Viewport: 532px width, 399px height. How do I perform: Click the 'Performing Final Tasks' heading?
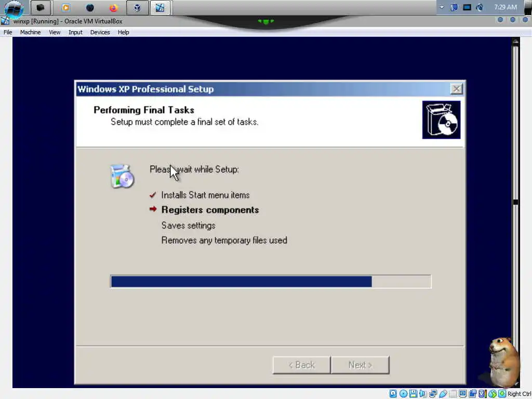pos(144,110)
